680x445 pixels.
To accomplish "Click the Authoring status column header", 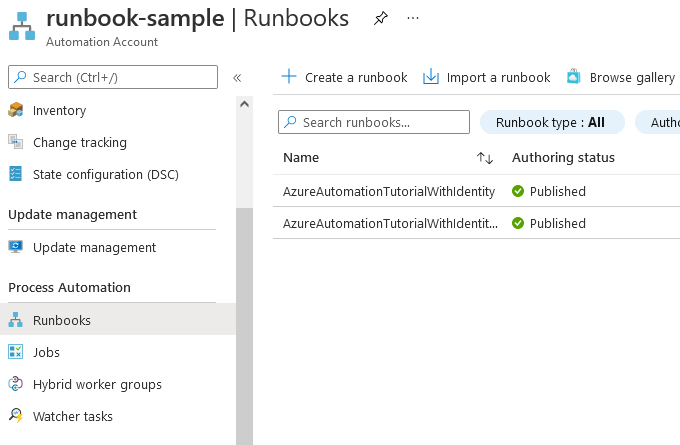I will click(563, 157).
